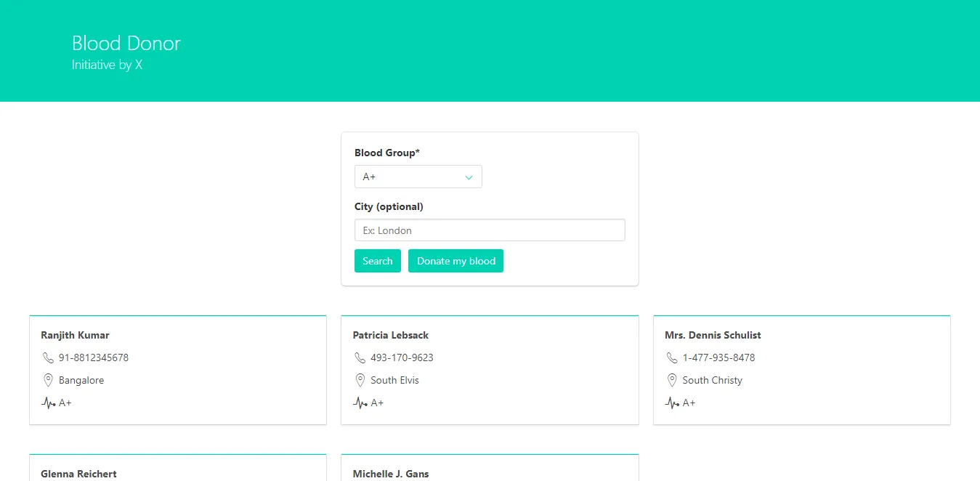Click the Search button
980x481 pixels.
378,261
